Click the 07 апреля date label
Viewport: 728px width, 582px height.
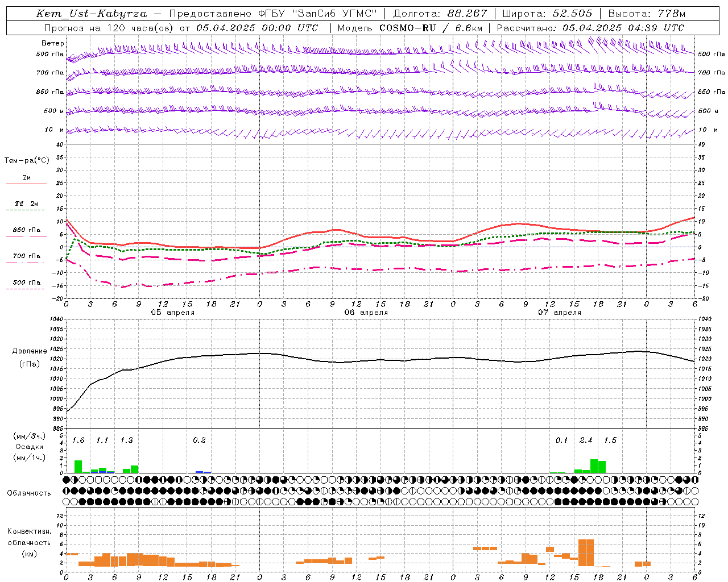point(560,313)
